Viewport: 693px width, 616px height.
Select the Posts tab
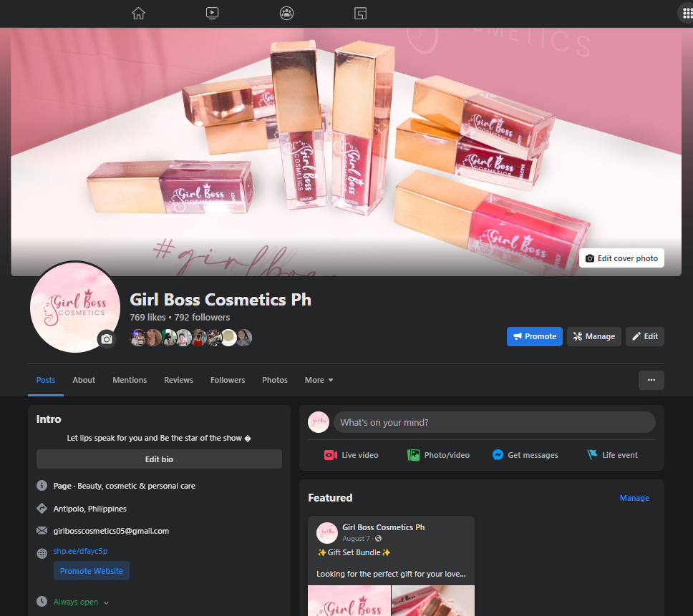coord(46,380)
